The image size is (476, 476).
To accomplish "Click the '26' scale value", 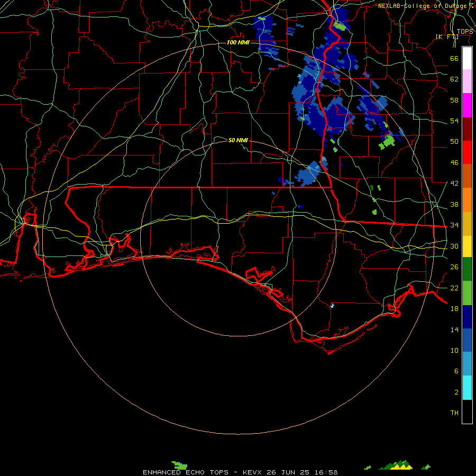I will [x=454, y=267].
